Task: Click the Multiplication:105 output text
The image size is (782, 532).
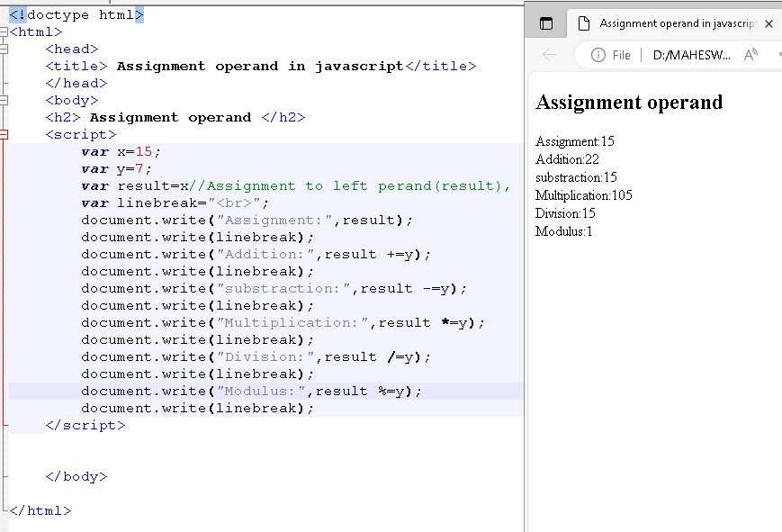Action: click(583, 195)
